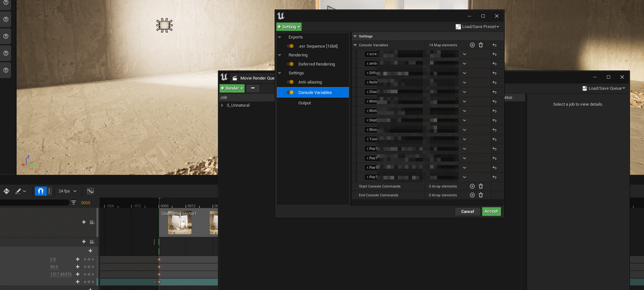Delete all Console Variables with trash icon
644x290 pixels.
481,45
